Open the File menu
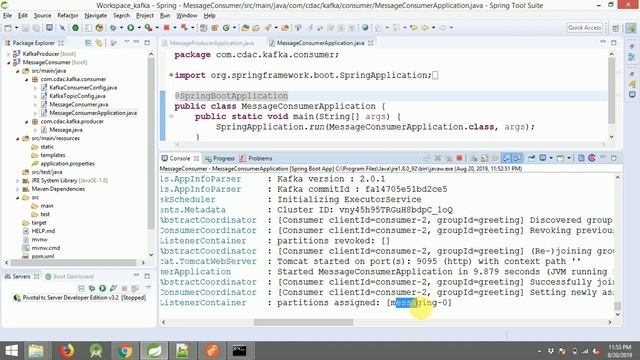 tap(7, 16)
